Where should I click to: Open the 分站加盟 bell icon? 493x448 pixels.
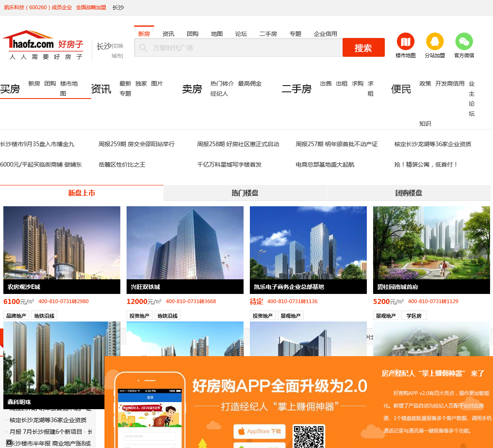tap(435, 41)
